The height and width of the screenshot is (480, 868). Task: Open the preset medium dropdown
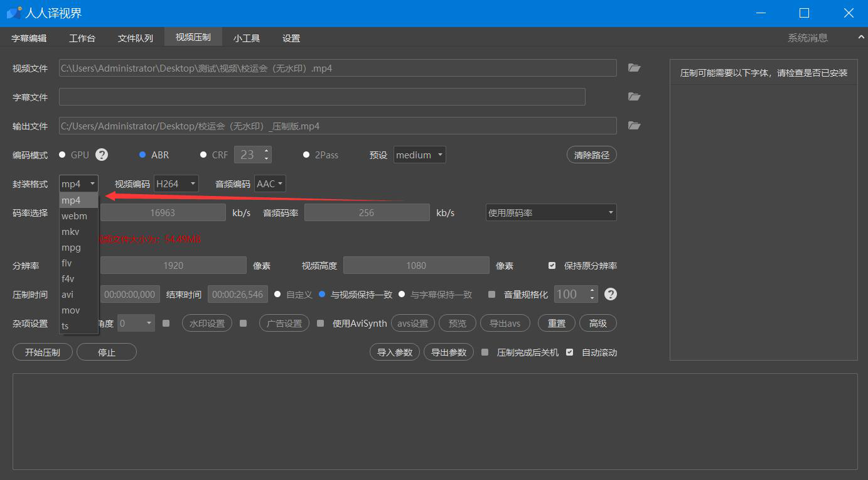click(x=419, y=155)
